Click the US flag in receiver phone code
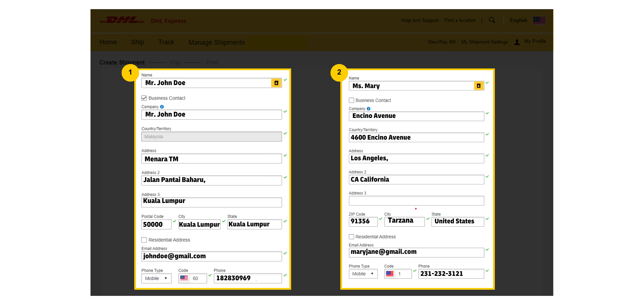The height and width of the screenshot is (305, 644). click(x=390, y=273)
